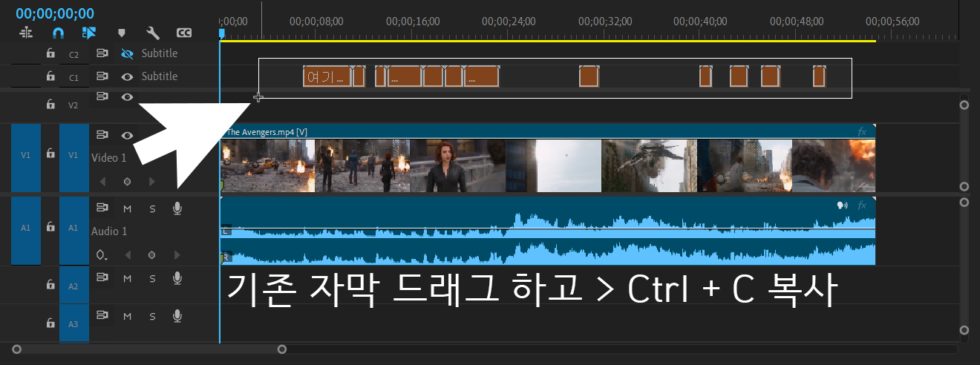The width and height of the screenshot is (980, 365).
Task: Select The Avengers.mp4 video clip
Action: [548, 159]
